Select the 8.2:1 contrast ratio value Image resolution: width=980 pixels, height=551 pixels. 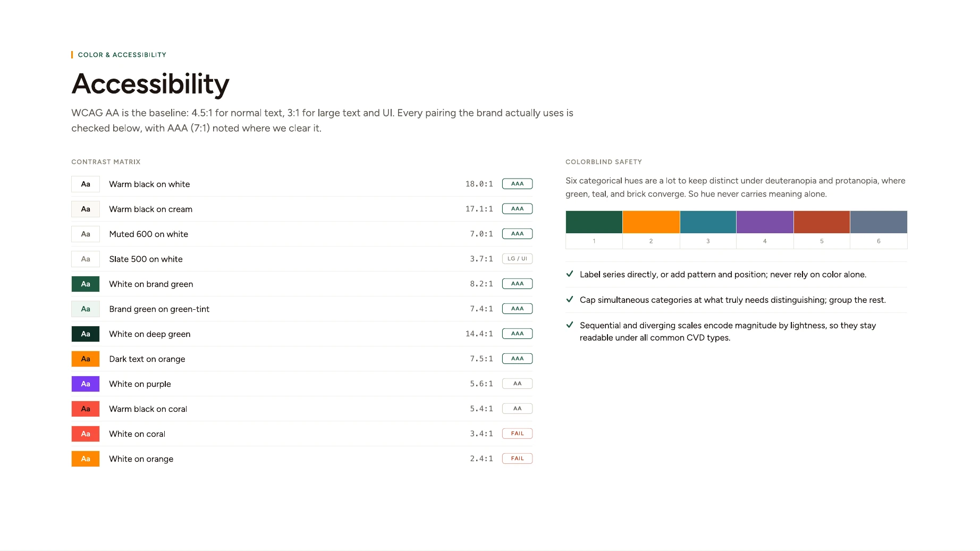tap(481, 284)
